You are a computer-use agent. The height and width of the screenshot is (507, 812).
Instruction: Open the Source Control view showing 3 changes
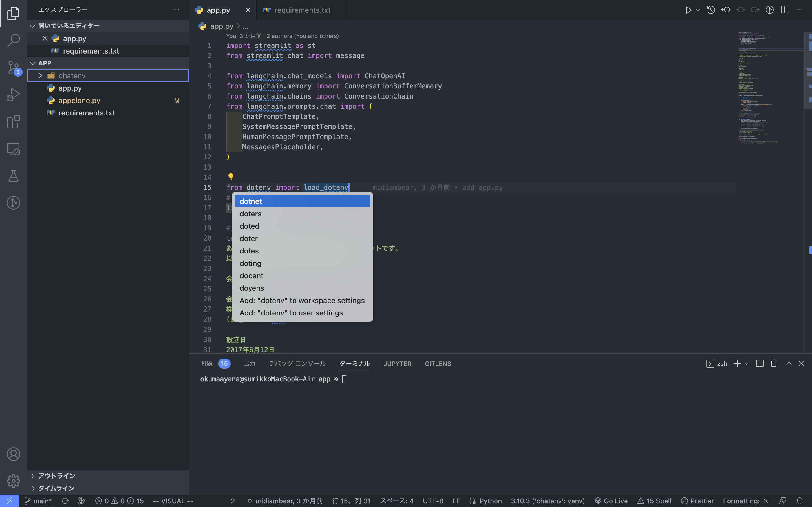click(14, 67)
